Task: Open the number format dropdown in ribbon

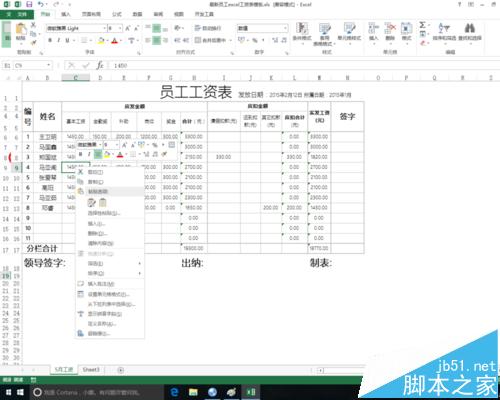Action: [286, 28]
